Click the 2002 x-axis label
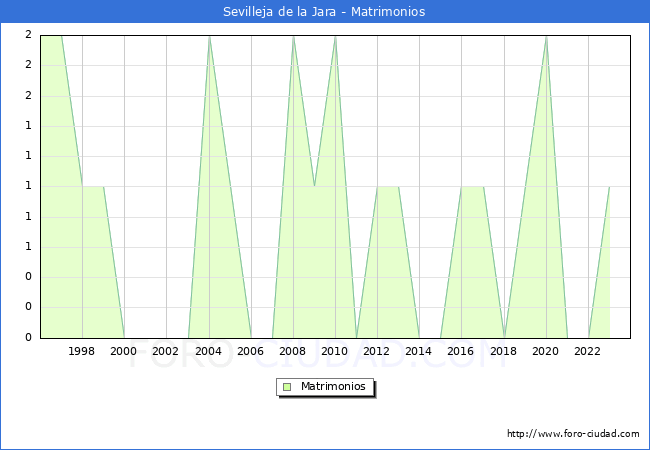 click(166, 351)
